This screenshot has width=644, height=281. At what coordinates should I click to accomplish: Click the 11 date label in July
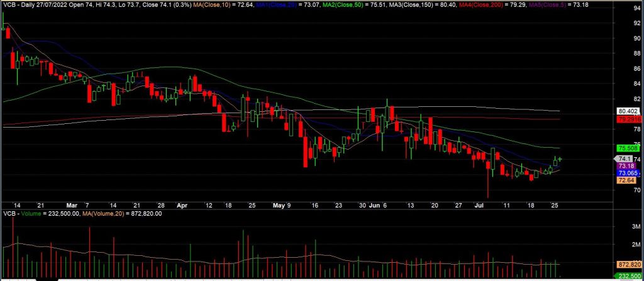pos(507,205)
